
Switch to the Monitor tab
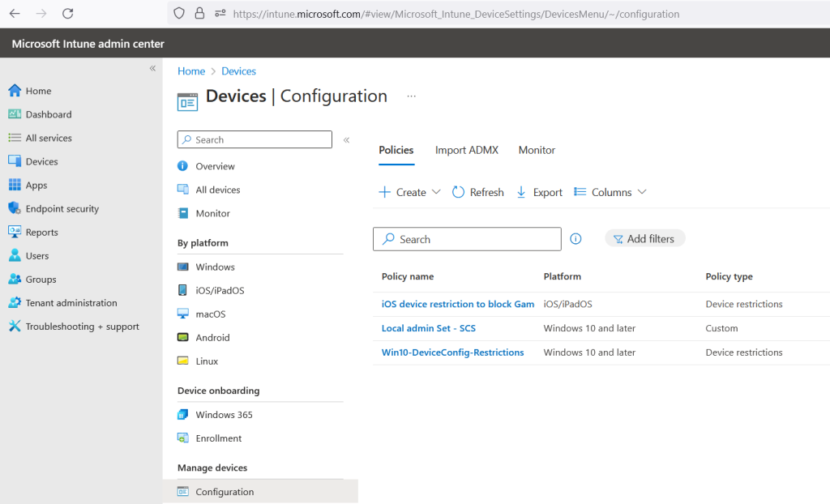537,150
